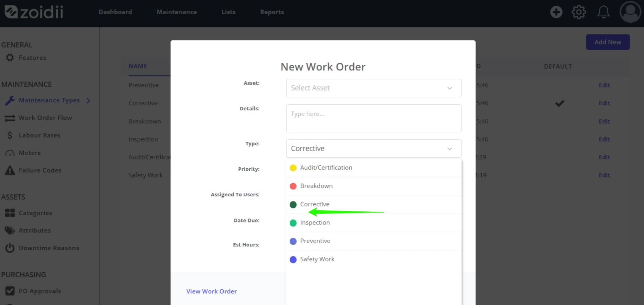The image size is (644, 305).
Task: Choose the Breakdown option with red dot
Action: pos(374,186)
